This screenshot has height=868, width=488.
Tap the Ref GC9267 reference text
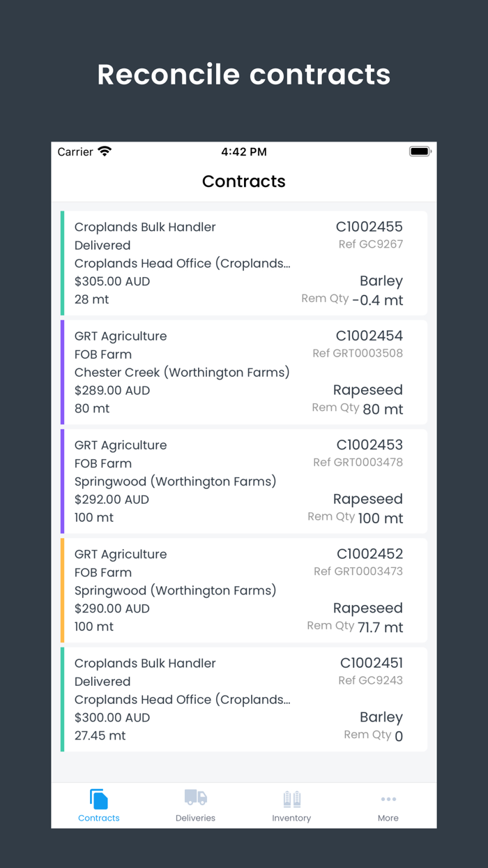370,244
